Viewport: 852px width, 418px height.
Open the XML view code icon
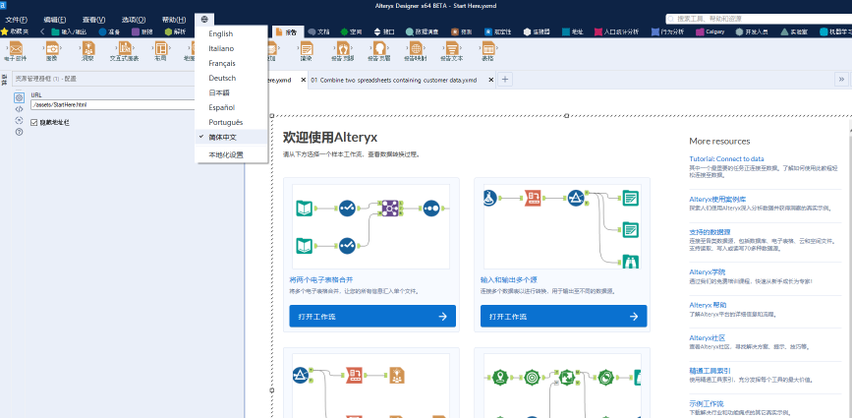tap(19, 109)
